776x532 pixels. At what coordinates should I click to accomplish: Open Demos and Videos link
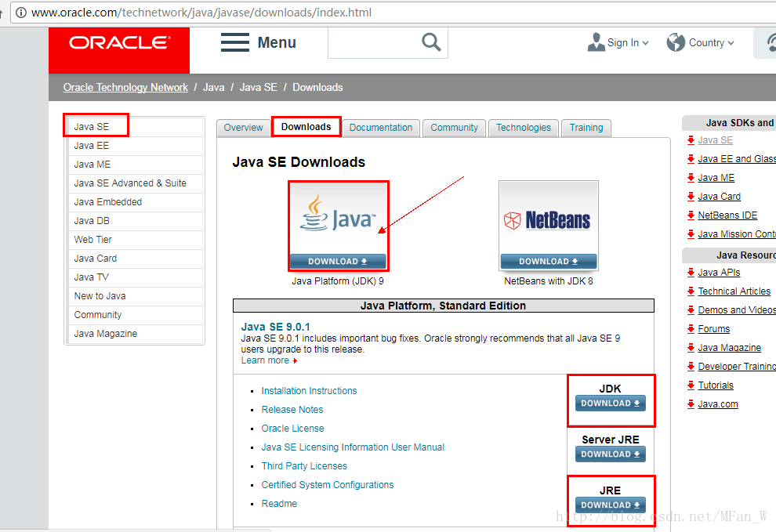click(x=737, y=309)
